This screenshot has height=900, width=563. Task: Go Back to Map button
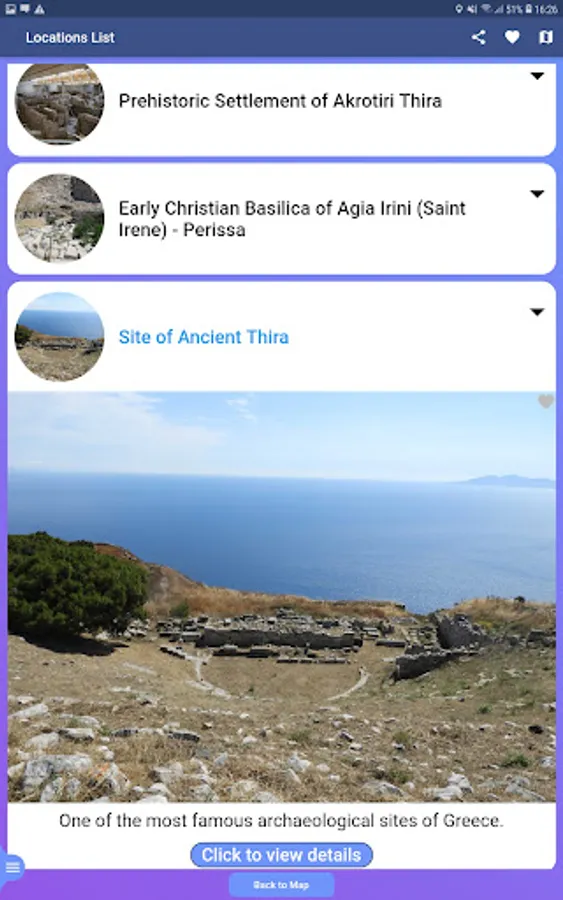pos(281,885)
